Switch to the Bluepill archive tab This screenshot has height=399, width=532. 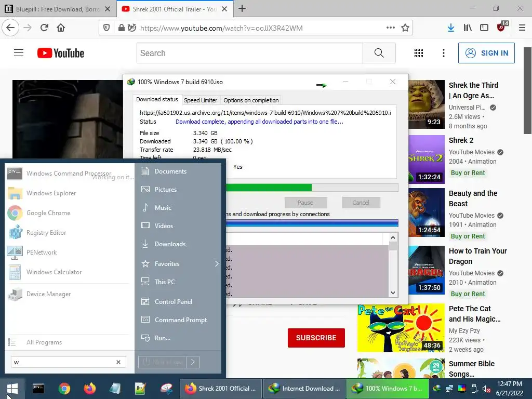pyautogui.click(x=58, y=9)
